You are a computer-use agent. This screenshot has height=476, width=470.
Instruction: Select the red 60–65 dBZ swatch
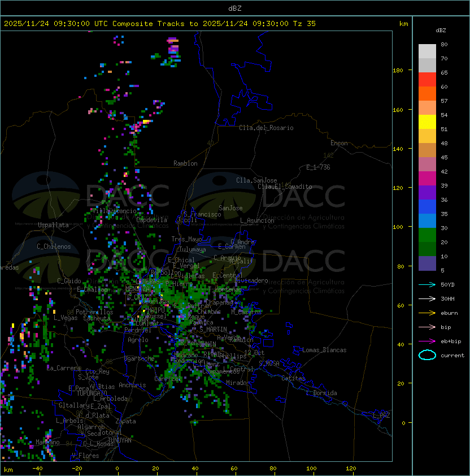pos(427,80)
